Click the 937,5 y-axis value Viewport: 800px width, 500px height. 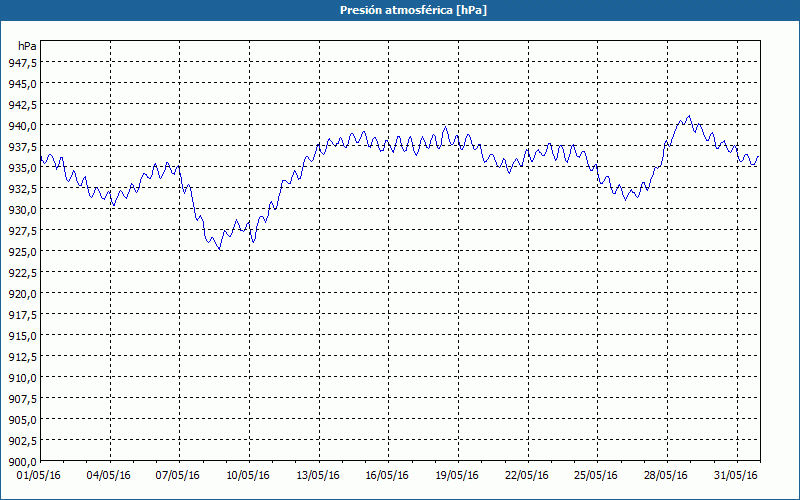[x=22, y=146]
